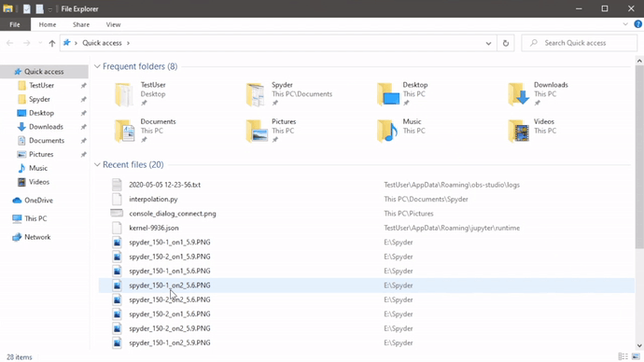The image size is (644, 362).
Task: Switch to Details view icon
Action: tap(623, 356)
